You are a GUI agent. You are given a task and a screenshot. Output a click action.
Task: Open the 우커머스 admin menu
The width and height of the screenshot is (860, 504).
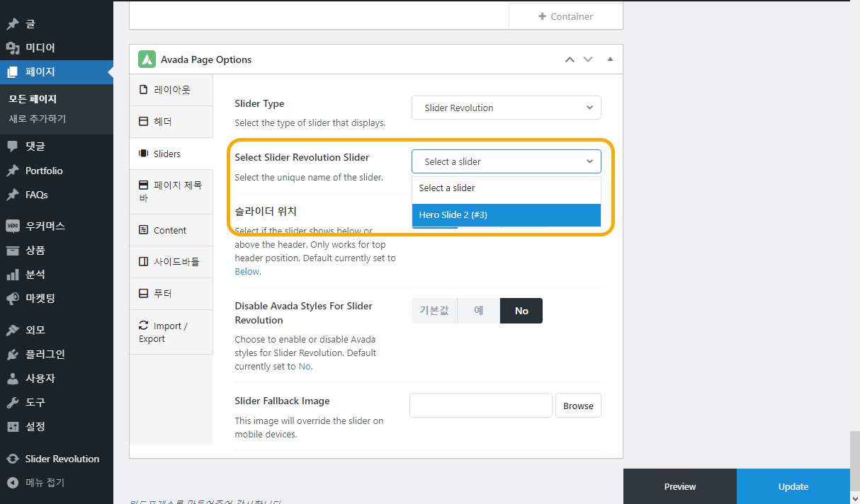point(57,227)
